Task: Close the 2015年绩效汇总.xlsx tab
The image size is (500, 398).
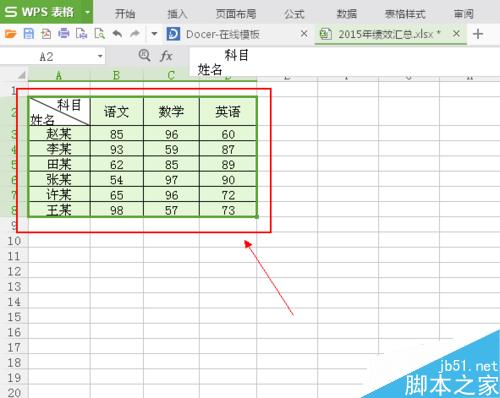Action: [457, 33]
